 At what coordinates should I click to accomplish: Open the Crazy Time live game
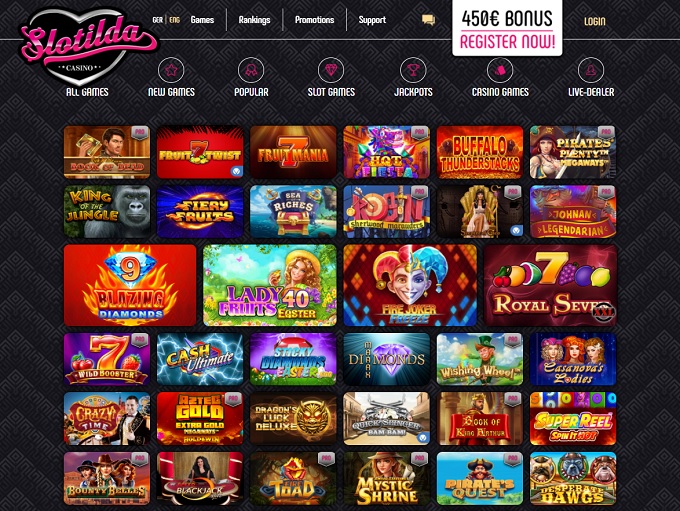pos(107,419)
